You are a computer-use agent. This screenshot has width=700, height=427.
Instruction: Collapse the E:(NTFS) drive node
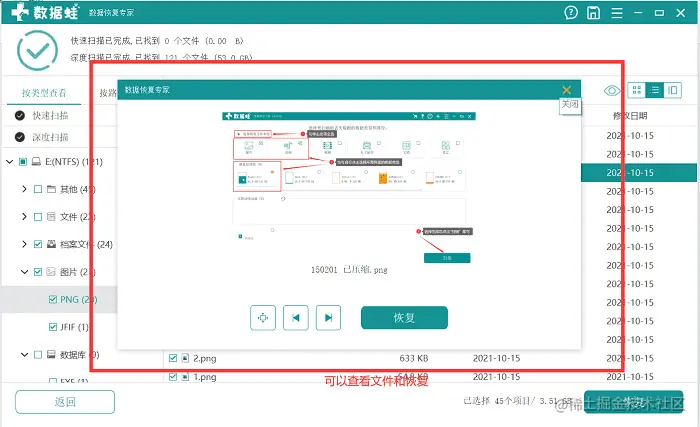pyautogui.click(x=9, y=162)
